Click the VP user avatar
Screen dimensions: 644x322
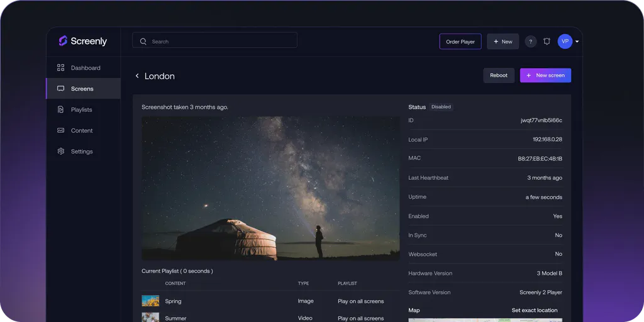coord(565,42)
